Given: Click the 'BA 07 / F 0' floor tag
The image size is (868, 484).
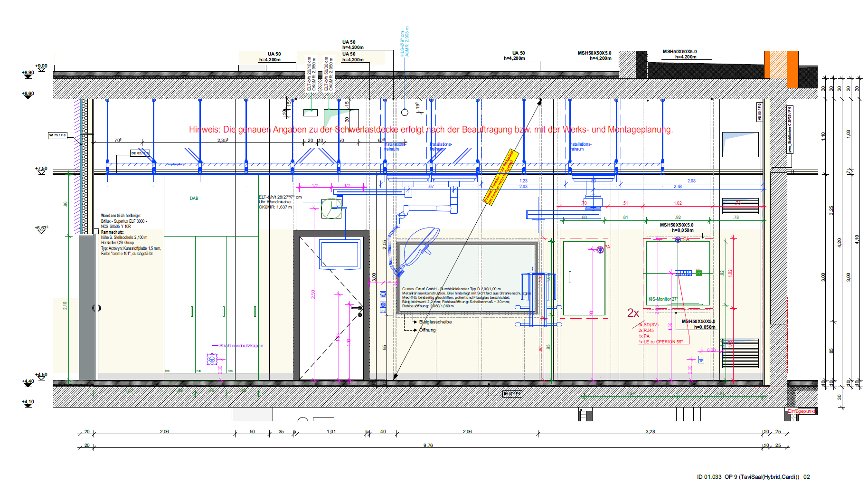Looking at the screenshot, I should (512, 394).
